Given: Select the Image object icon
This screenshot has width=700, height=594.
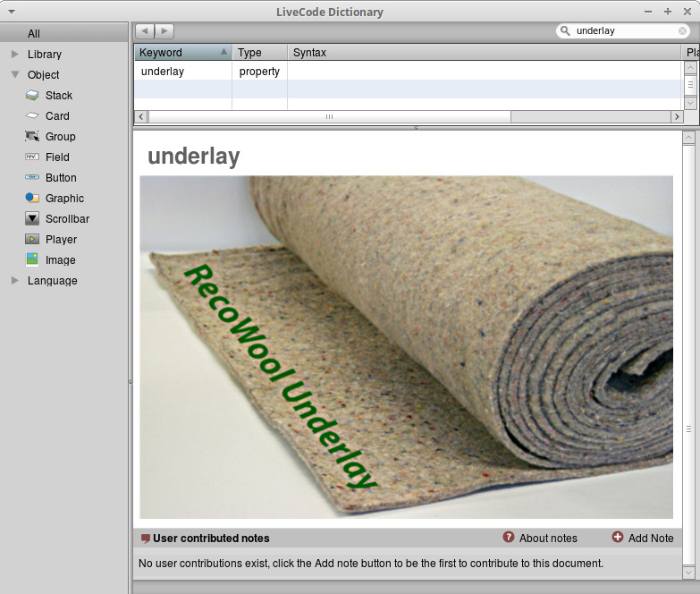Looking at the screenshot, I should [x=32, y=260].
